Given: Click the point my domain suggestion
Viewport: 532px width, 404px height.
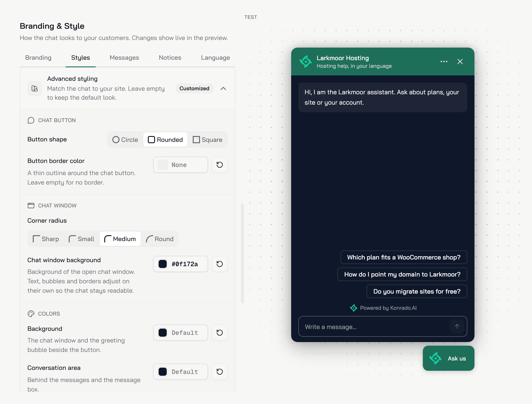Looking at the screenshot, I should (x=402, y=274).
